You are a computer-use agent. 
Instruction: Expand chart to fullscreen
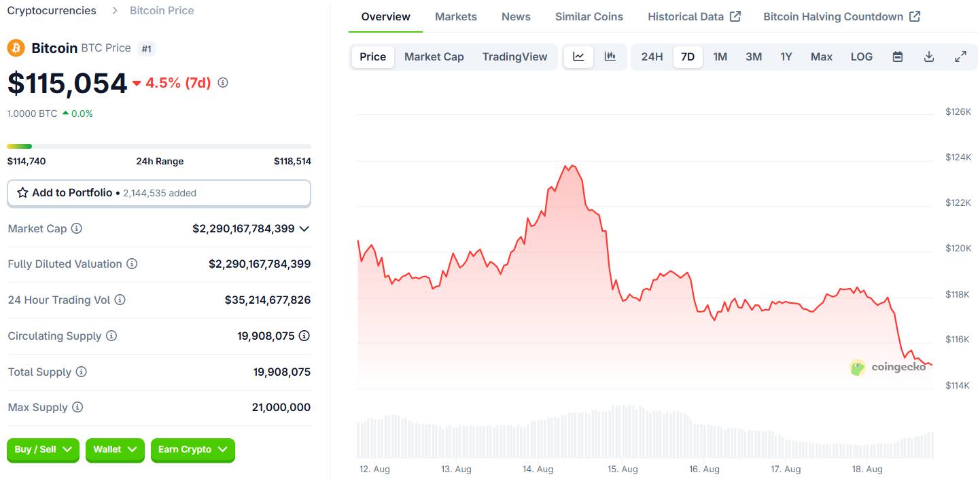coord(960,56)
